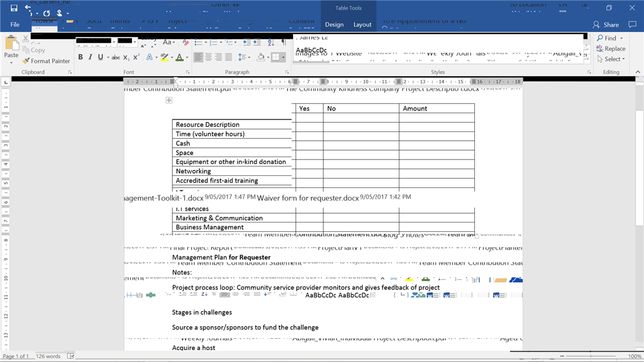The height and width of the screenshot is (362, 644).
Task: Click line and paragraph spacing icon
Action: 242,57
